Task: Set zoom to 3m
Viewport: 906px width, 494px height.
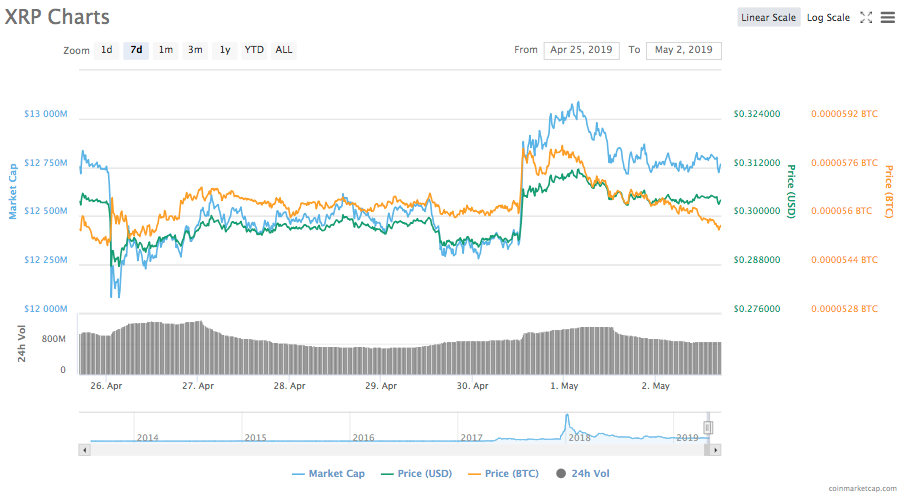Action: [x=195, y=50]
